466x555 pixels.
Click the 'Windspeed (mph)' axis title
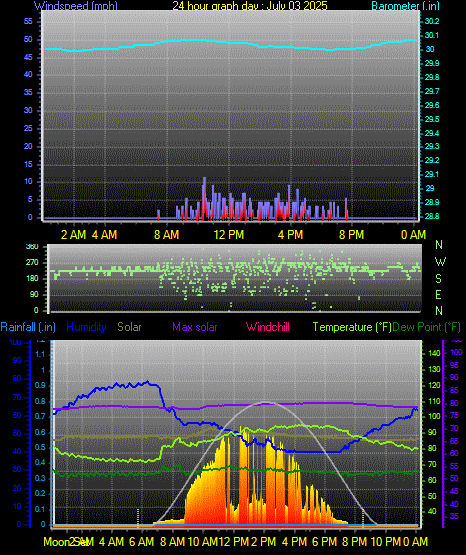tap(76, 6)
